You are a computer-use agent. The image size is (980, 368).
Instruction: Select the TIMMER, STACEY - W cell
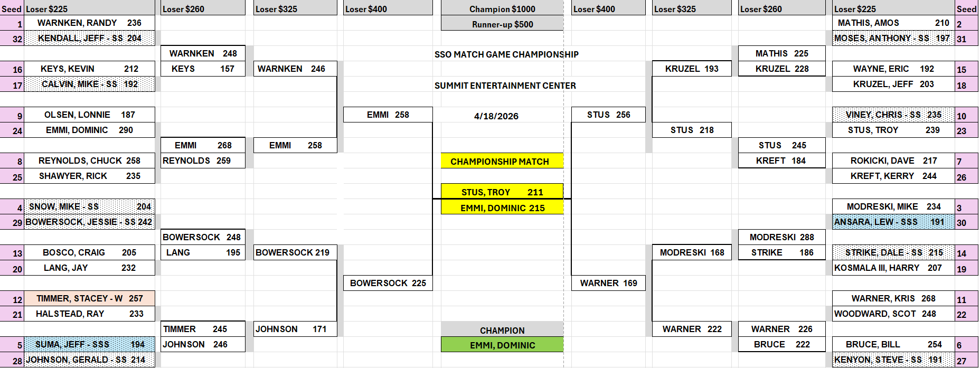point(89,298)
